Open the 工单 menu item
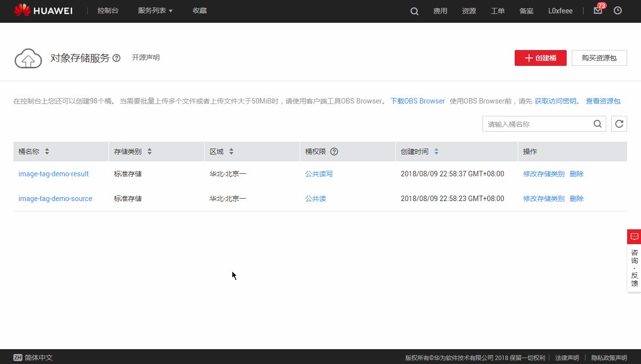 coord(497,11)
